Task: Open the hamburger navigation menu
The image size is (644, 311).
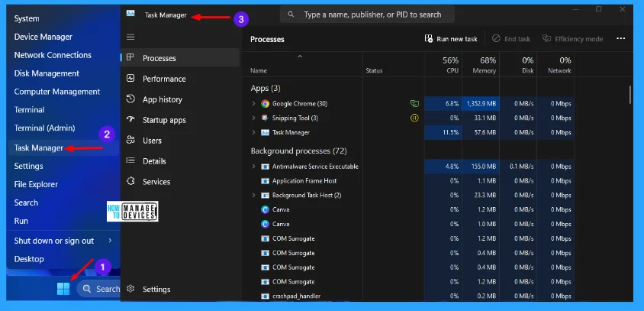Action: pyautogui.click(x=130, y=37)
